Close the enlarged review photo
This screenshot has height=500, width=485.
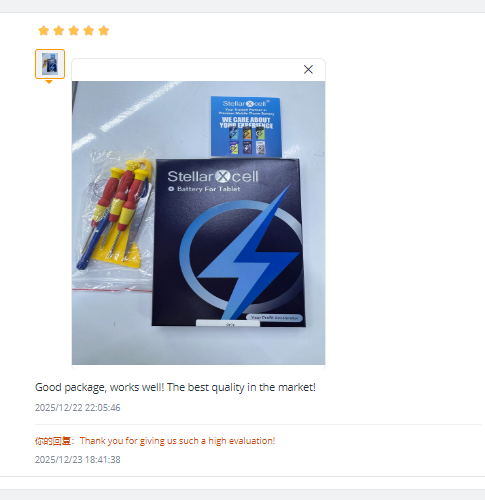click(308, 69)
